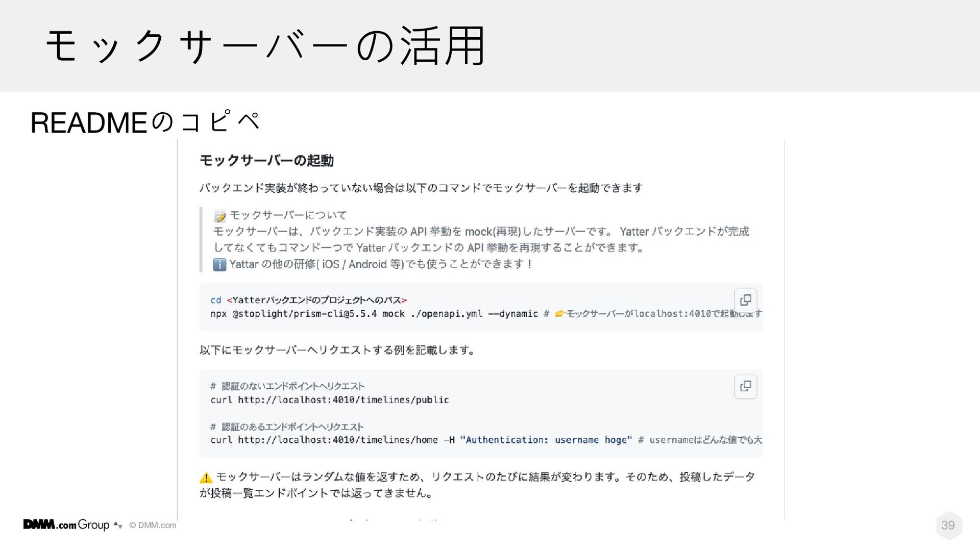980x551 pixels.
Task: Click the heading モックサーバーの起動
Action: 266,161
